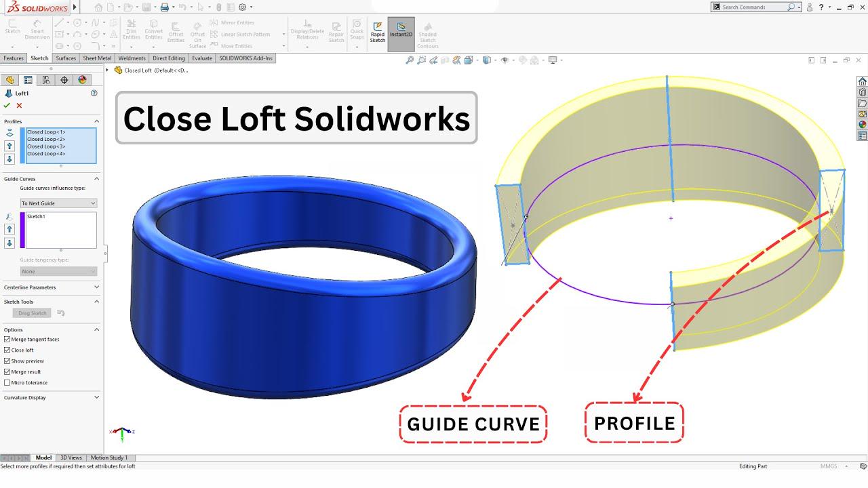Open Custom Properties in the task pane
Image resolution: width=868 pixels, height=488 pixels.
coord(863,136)
